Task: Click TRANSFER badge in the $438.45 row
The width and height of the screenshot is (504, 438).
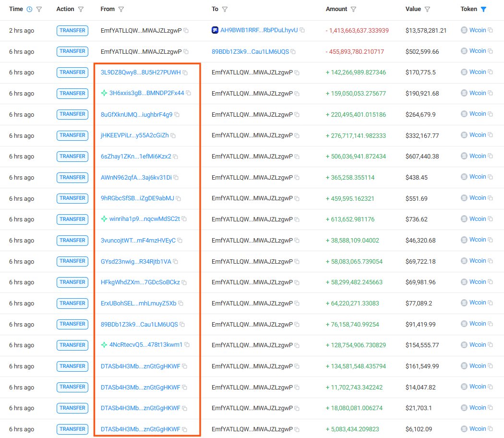Action: point(72,178)
